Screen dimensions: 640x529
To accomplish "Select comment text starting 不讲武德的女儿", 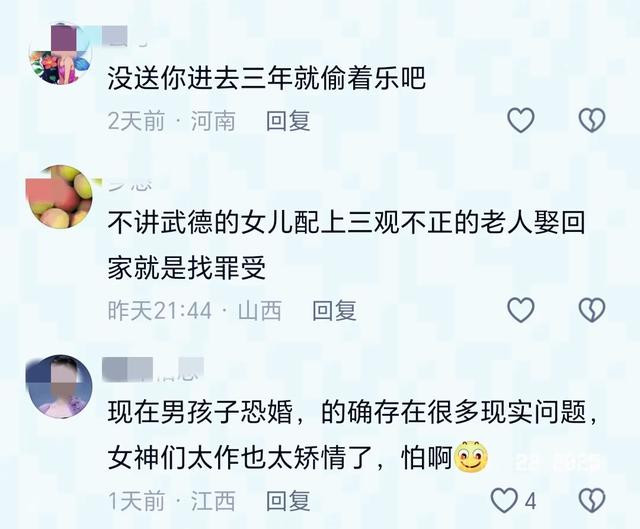I will pos(347,245).
